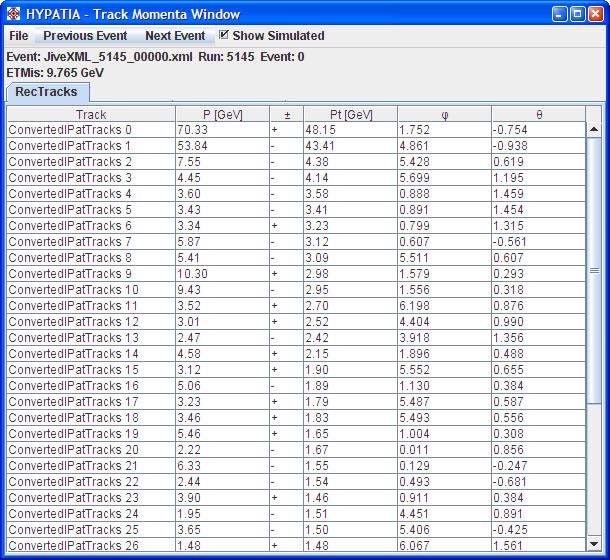Click the HYPATIA application icon in title bar
The height and width of the screenshot is (560, 610).
click(14, 14)
